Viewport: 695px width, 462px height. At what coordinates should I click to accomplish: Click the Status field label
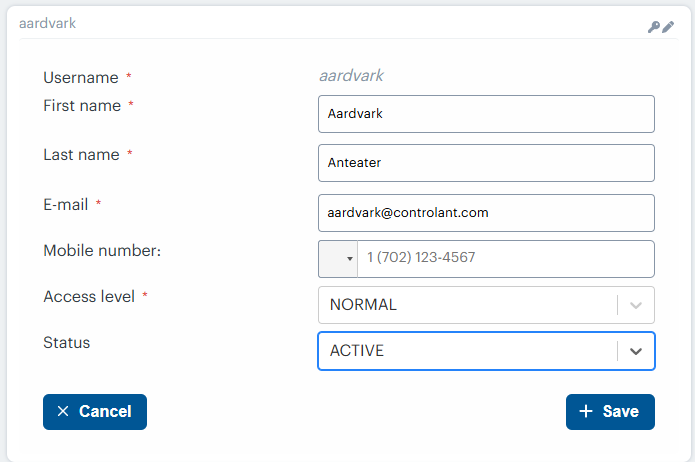(x=67, y=343)
